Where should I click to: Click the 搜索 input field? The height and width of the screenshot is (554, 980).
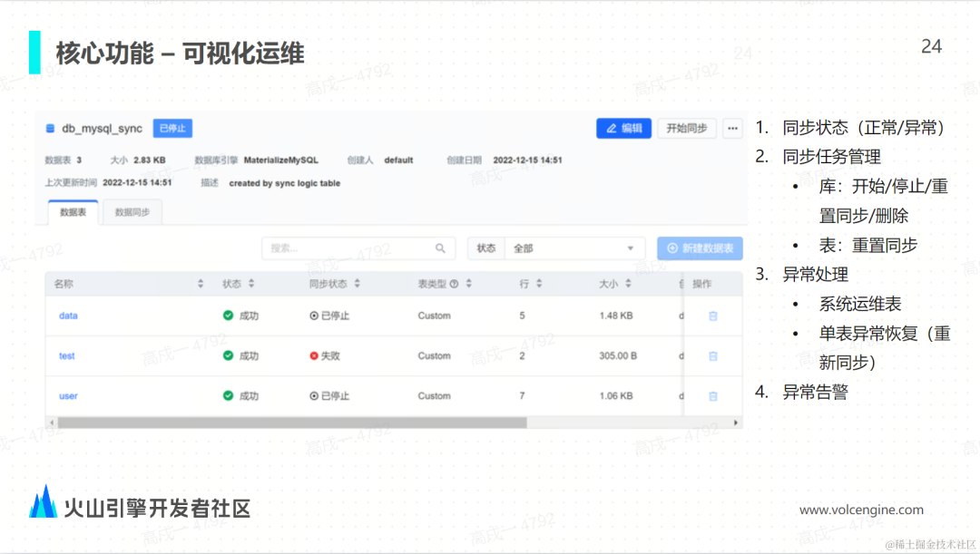[358, 248]
